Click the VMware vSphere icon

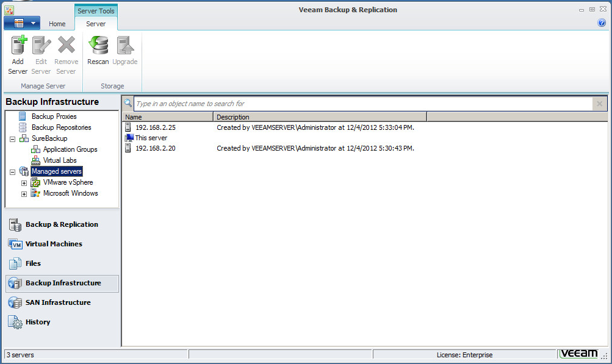35,182
